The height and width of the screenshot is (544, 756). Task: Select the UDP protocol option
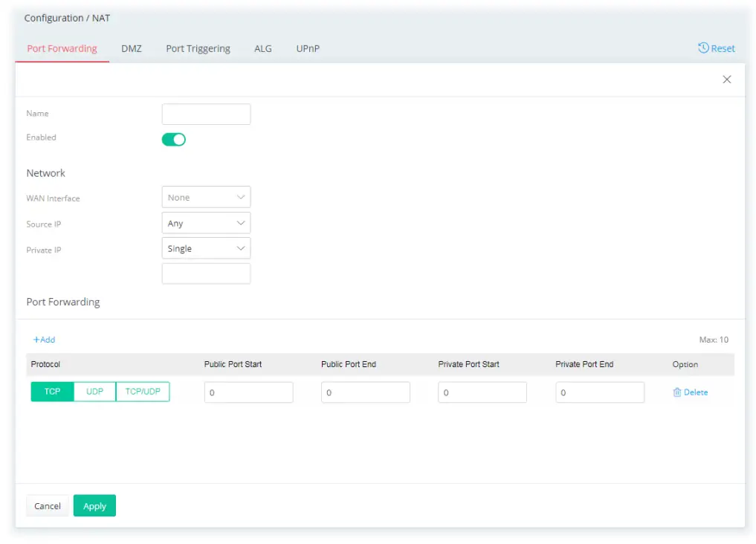(94, 391)
